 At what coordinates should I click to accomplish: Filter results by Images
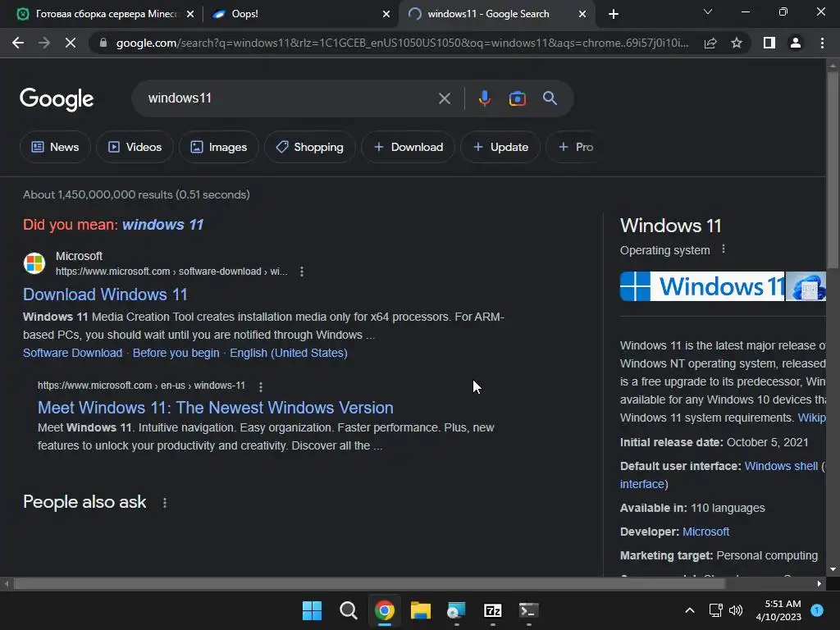218,147
